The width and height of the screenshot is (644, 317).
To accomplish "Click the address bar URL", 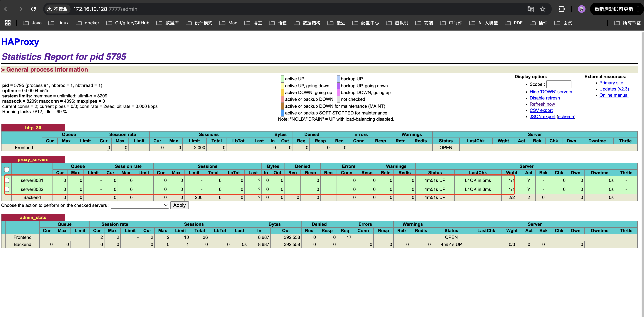I will (105, 9).
